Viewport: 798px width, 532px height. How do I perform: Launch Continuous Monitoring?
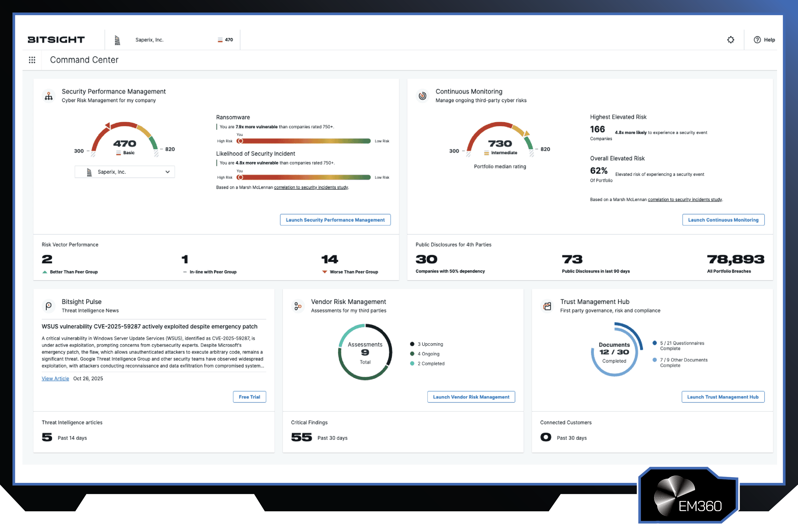(723, 220)
